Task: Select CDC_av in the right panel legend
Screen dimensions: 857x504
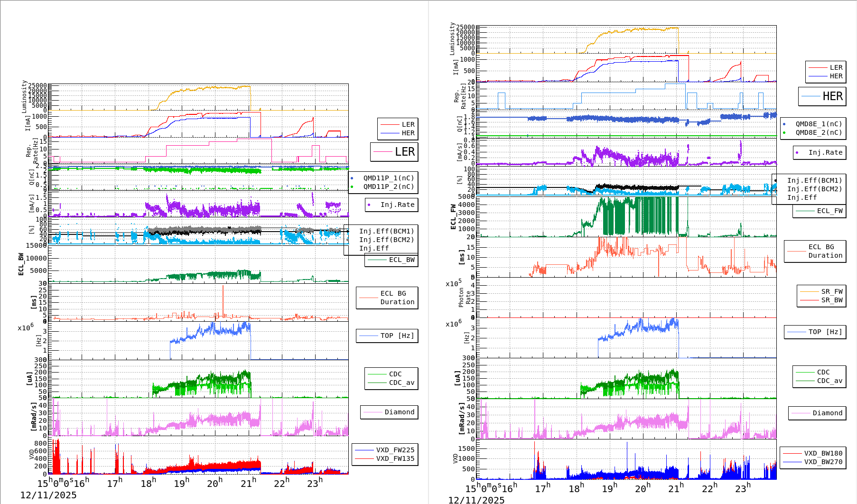Action: [829, 381]
